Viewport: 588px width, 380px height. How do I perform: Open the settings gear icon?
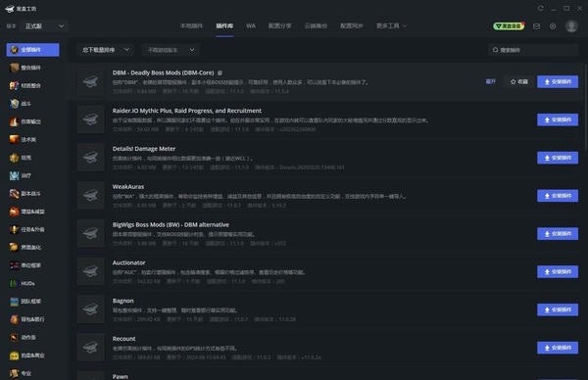click(553, 26)
